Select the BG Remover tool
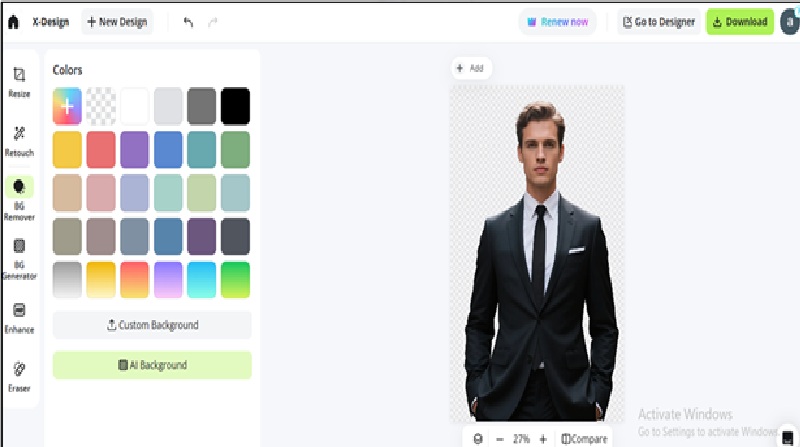 19,198
